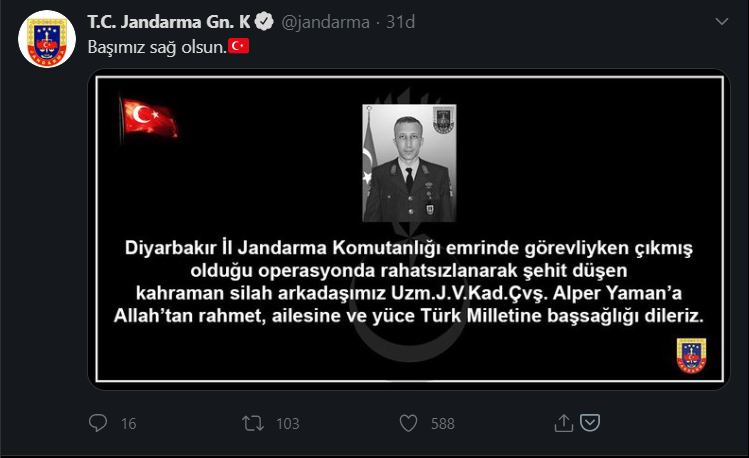Expand the tweet options chevron
This screenshot has height=458, width=749.
tap(721, 21)
